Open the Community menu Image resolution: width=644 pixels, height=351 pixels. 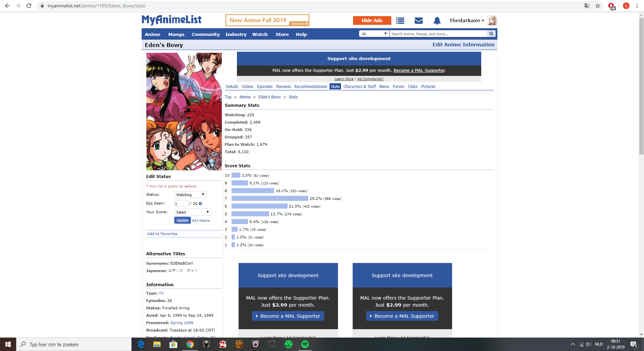206,34
